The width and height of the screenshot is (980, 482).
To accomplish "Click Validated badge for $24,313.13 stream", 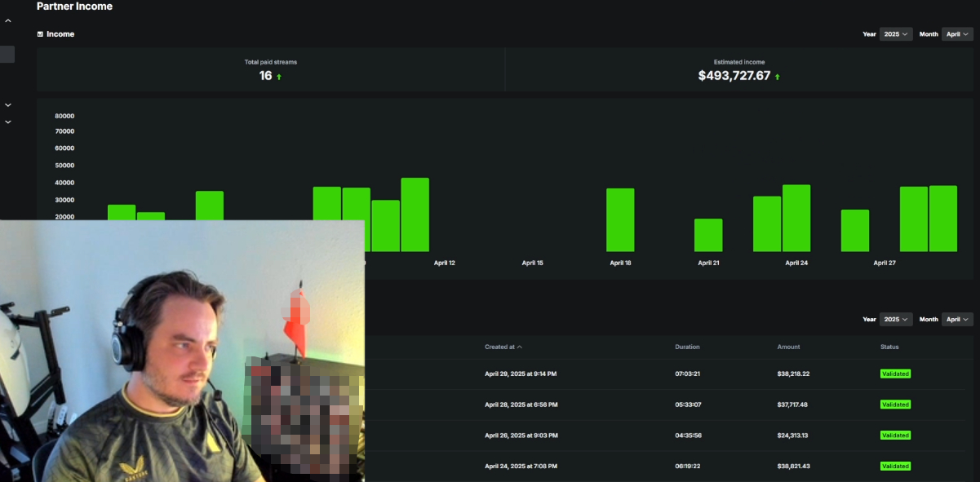I will (x=895, y=436).
